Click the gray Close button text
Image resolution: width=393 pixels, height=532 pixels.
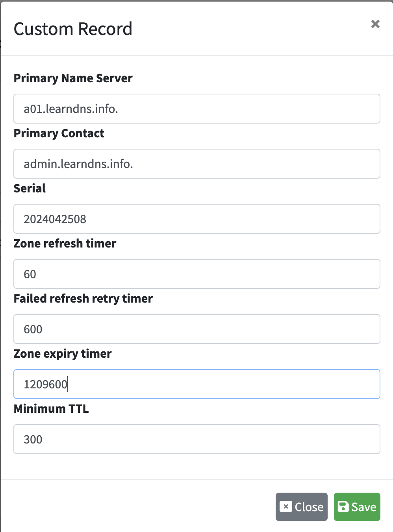[309, 507]
